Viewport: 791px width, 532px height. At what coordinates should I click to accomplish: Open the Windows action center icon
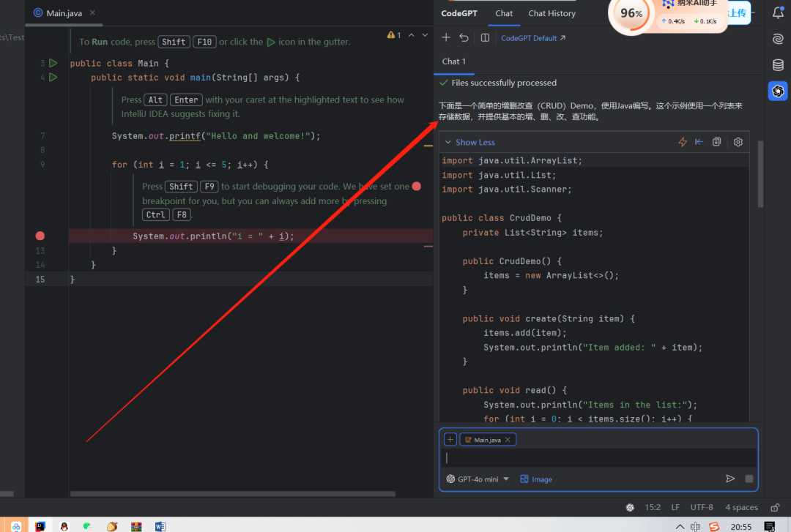(770, 526)
